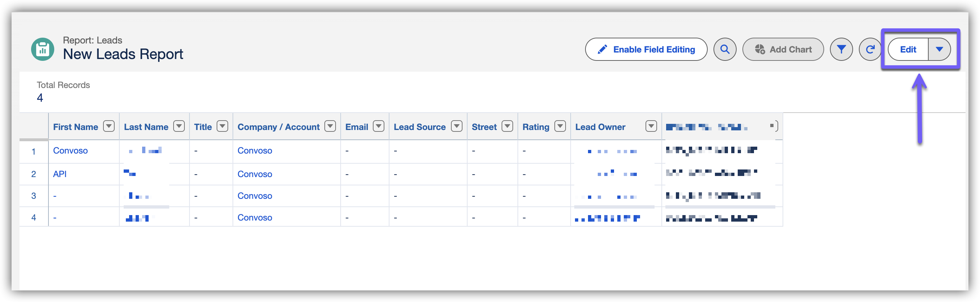Open Last Name column dropdown menu
The width and height of the screenshot is (980, 302).
(x=179, y=126)
